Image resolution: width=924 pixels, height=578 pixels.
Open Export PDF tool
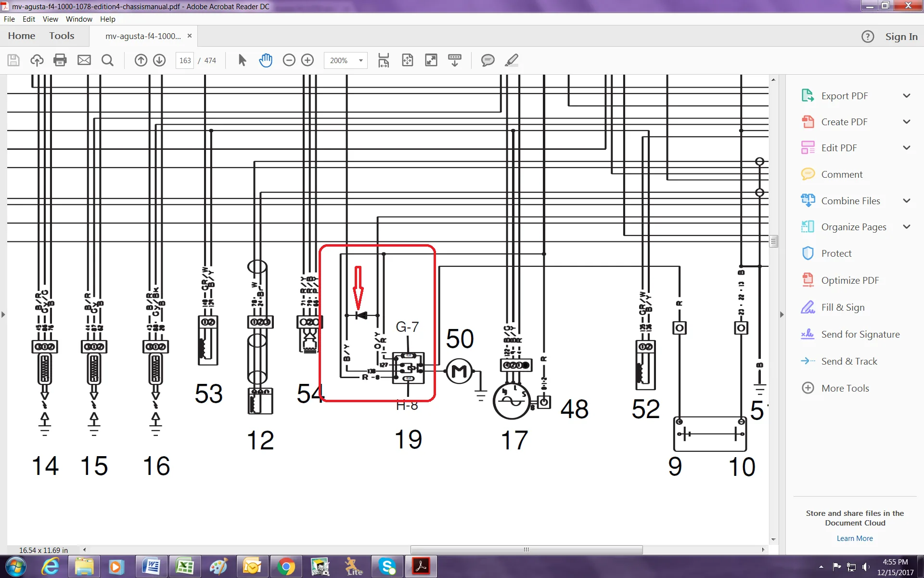coord(844,96)
